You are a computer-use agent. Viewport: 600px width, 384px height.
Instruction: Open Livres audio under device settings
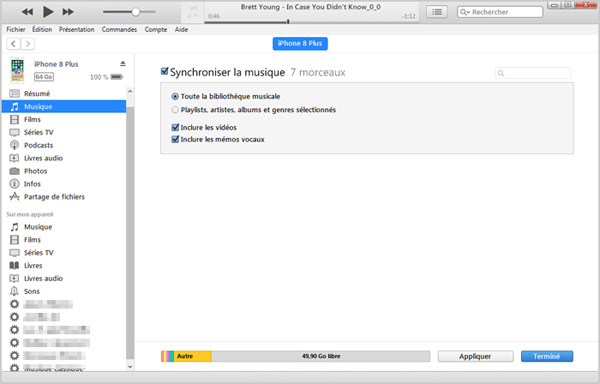(64, 158)
